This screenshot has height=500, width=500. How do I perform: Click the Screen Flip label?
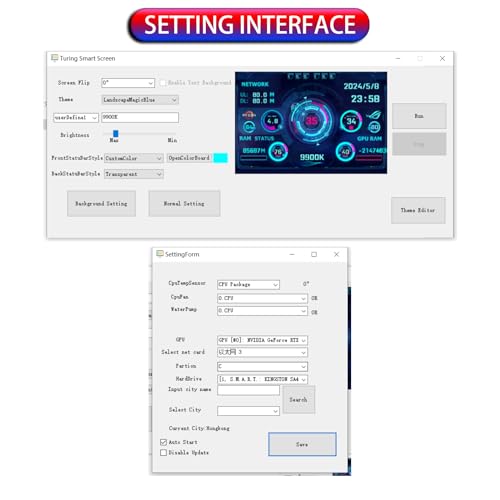[x=74, y=83]
